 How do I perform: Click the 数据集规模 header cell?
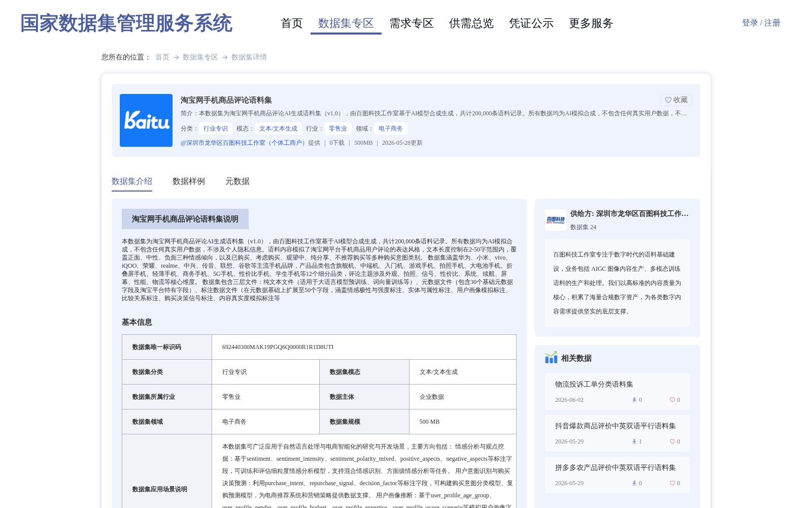coord(364,422)
